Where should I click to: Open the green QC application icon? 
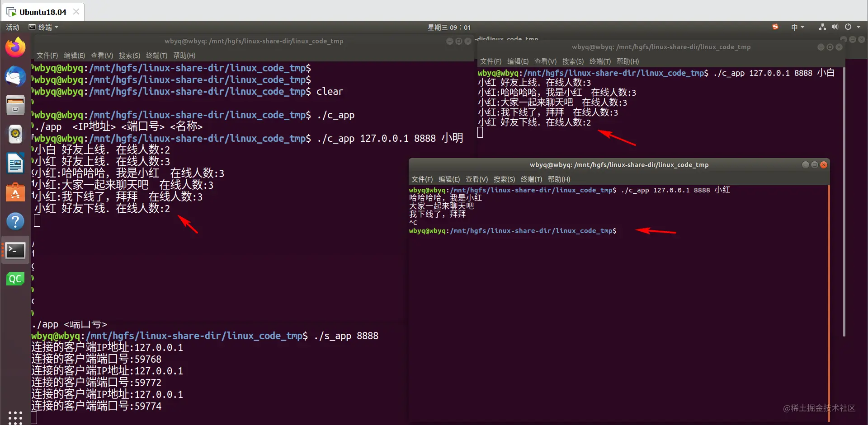click(15, 279)
